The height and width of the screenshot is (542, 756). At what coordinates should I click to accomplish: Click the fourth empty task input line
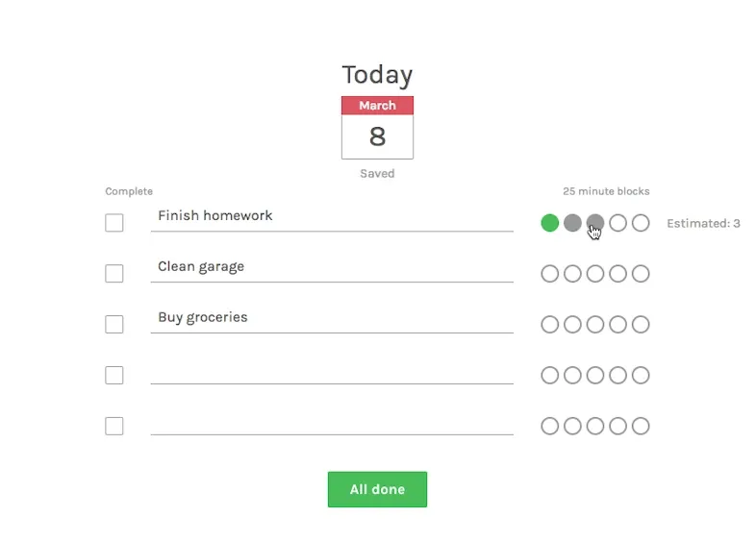(332, 370)
